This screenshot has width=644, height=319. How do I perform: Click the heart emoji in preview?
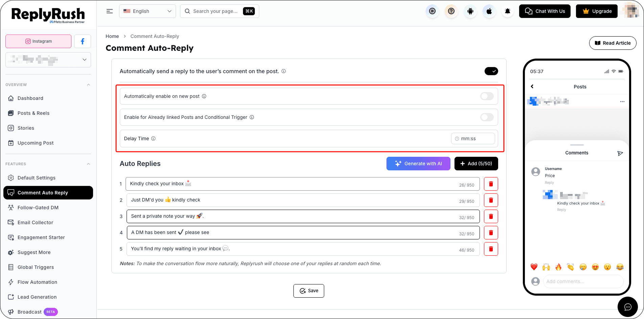pyautogui.click(x=534, y=267)
